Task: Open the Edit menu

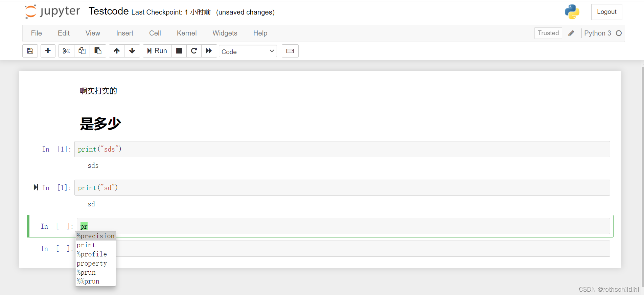Action: [64, 33]
